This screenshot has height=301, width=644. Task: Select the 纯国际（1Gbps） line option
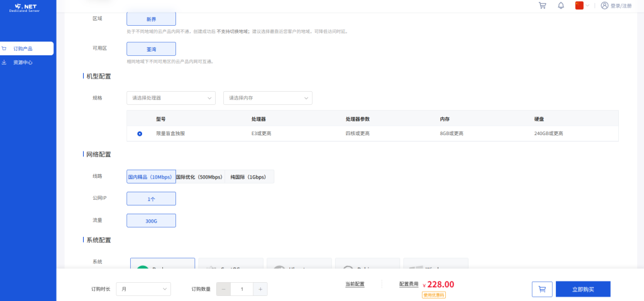[x=248, y=177]
